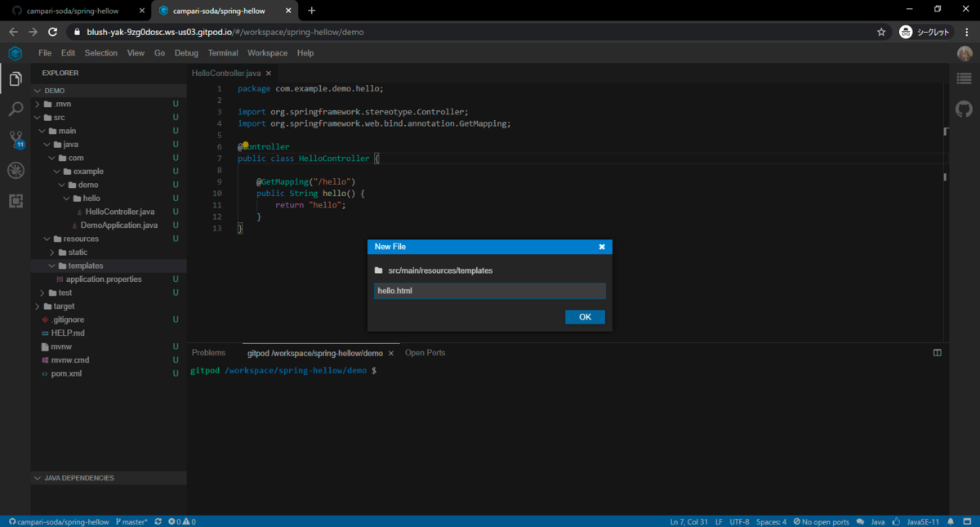This screenshot has width=980, height=527.
Task: Click the master branch in status bar
Action: 131,521
